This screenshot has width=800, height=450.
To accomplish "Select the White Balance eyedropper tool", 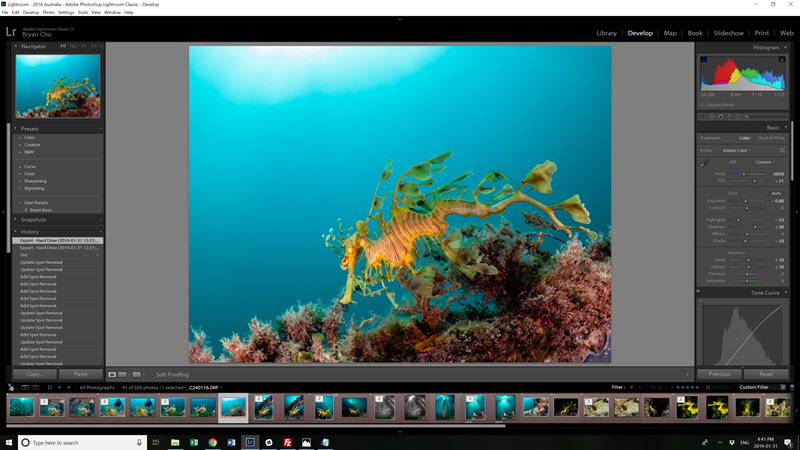I will pyautogui.click(x=704, y=164).
